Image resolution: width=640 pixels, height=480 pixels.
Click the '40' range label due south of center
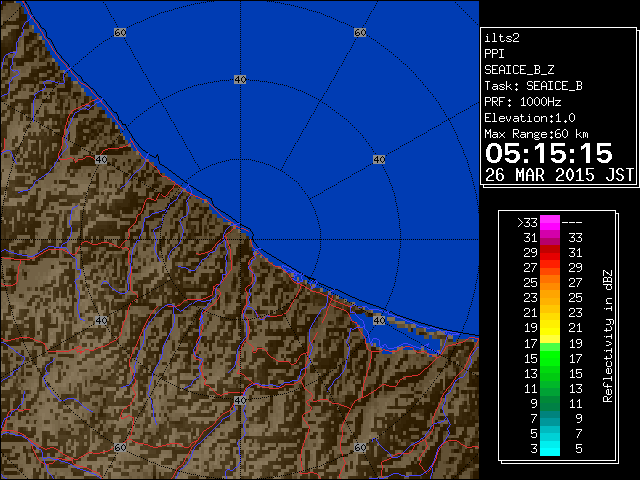[240, 400]
